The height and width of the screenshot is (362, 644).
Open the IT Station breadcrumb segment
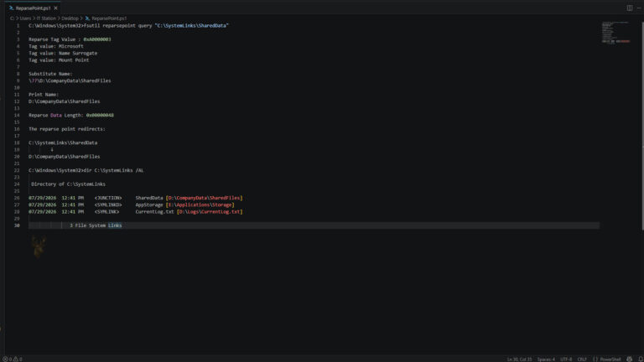click(46, 18)
